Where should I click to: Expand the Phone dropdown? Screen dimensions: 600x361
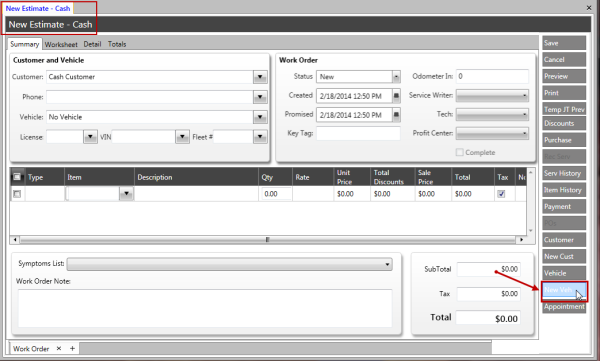[260, 97]
